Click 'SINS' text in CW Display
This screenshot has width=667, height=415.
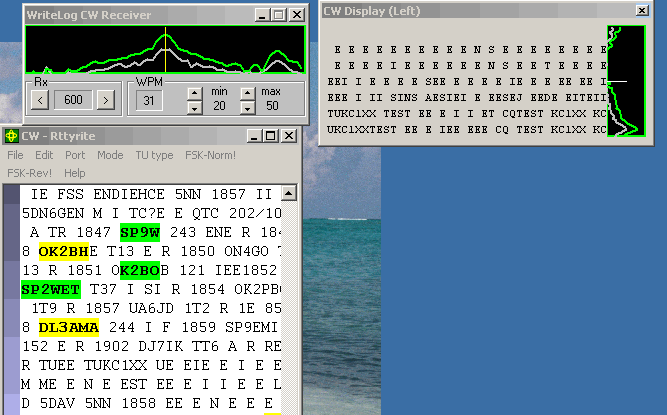pyautogui.click(x=404, y=98)
